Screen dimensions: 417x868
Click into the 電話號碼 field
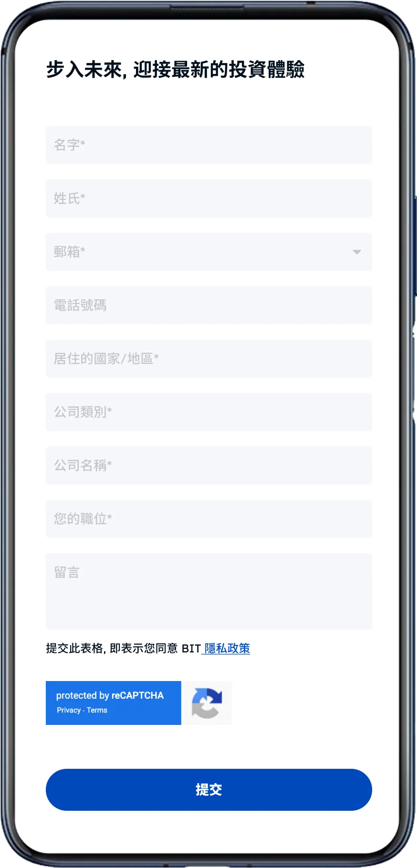pos(209,305)
